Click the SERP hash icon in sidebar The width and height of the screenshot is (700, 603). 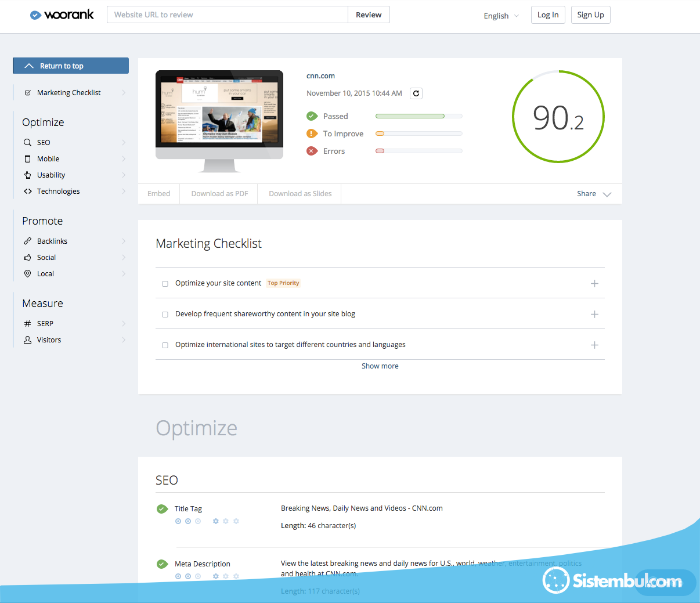point(27,323)
